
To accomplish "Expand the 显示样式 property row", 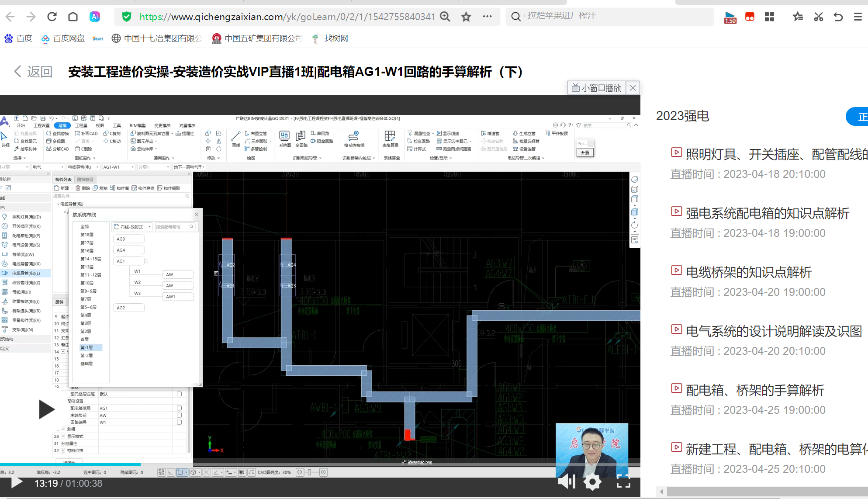I will [x=63, y=436].
